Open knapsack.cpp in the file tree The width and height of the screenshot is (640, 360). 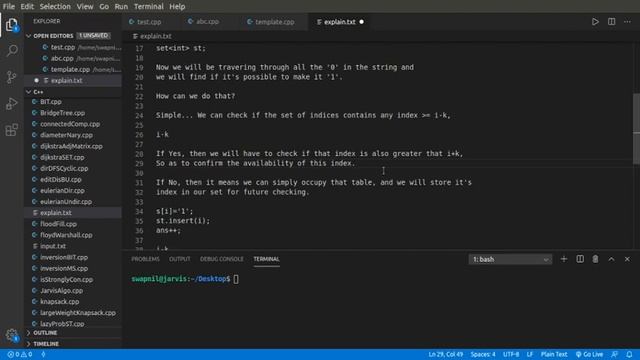click(73, 302)
